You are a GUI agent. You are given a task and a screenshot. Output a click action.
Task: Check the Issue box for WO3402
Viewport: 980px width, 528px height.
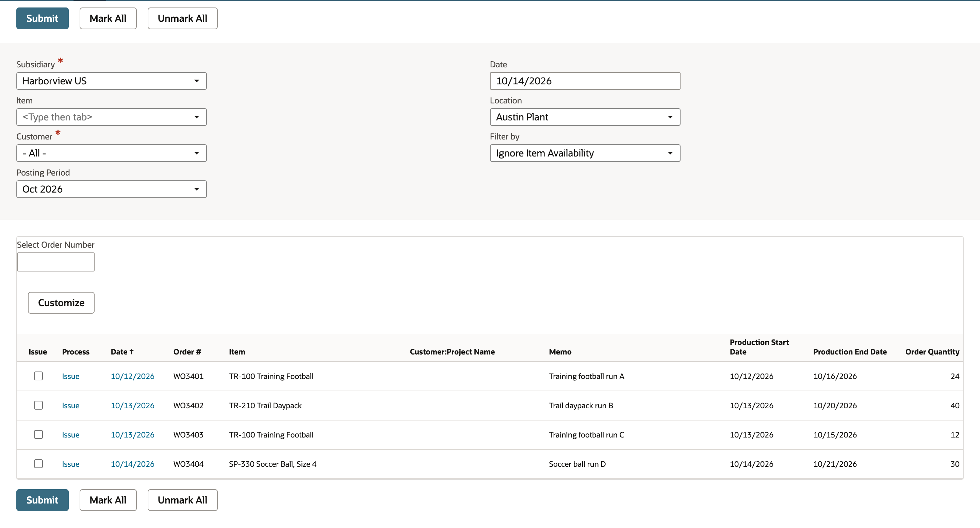pos(38,405)
